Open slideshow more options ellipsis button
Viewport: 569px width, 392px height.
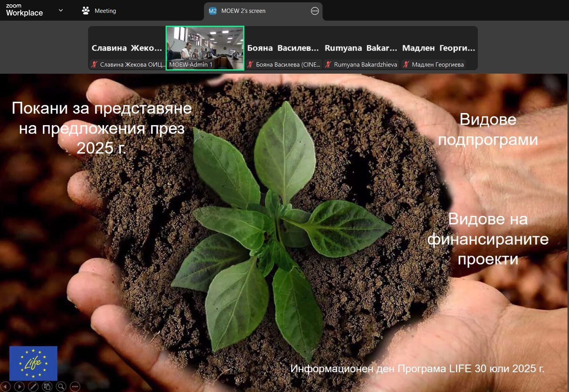tap(75, 387)
